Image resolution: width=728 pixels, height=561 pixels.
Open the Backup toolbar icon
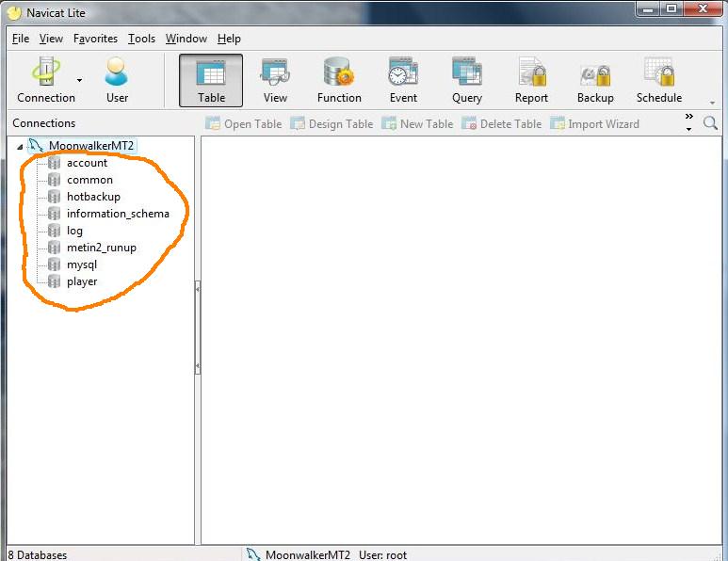pos(595,80)
